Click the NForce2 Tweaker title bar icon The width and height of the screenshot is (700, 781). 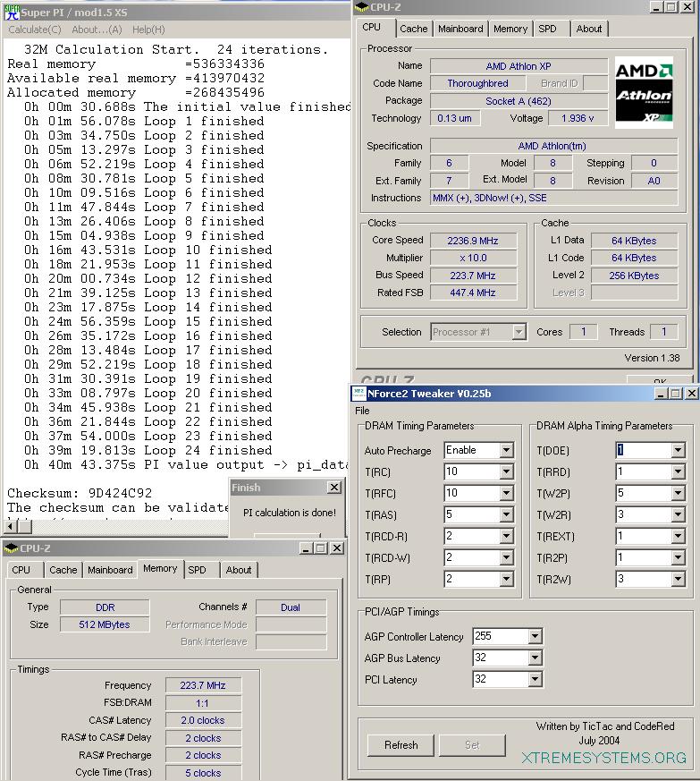358,394
